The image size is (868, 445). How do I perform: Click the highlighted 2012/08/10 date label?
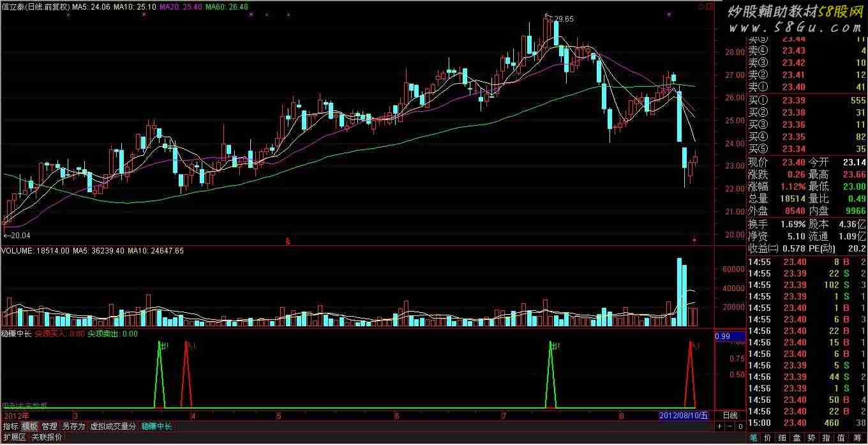point(684,416)
